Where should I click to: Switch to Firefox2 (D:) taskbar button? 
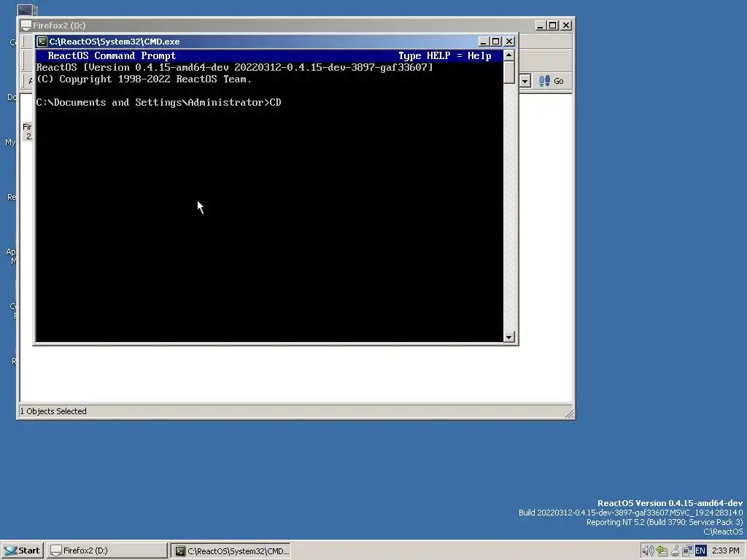pos(108,551)
